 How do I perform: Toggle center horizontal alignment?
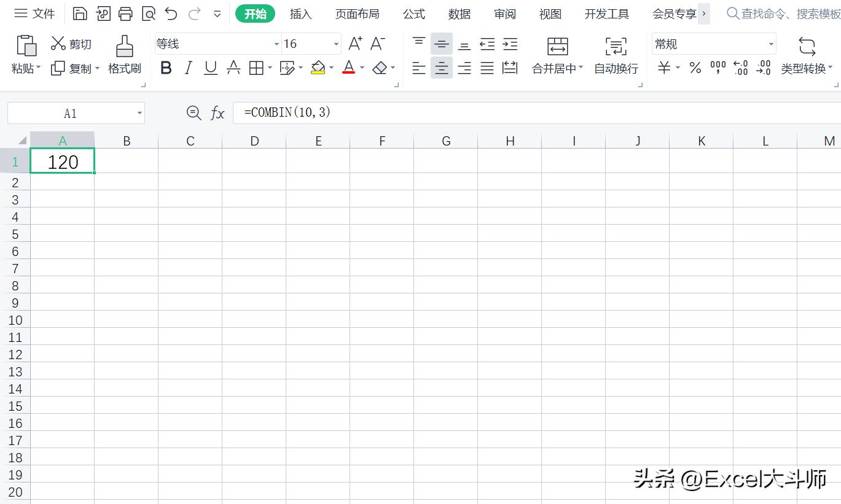[x=441, y=68]
